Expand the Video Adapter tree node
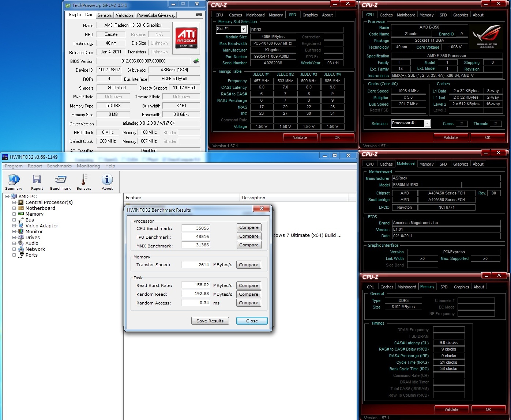This screenshot has width=511, height=420. coord(14,226)
